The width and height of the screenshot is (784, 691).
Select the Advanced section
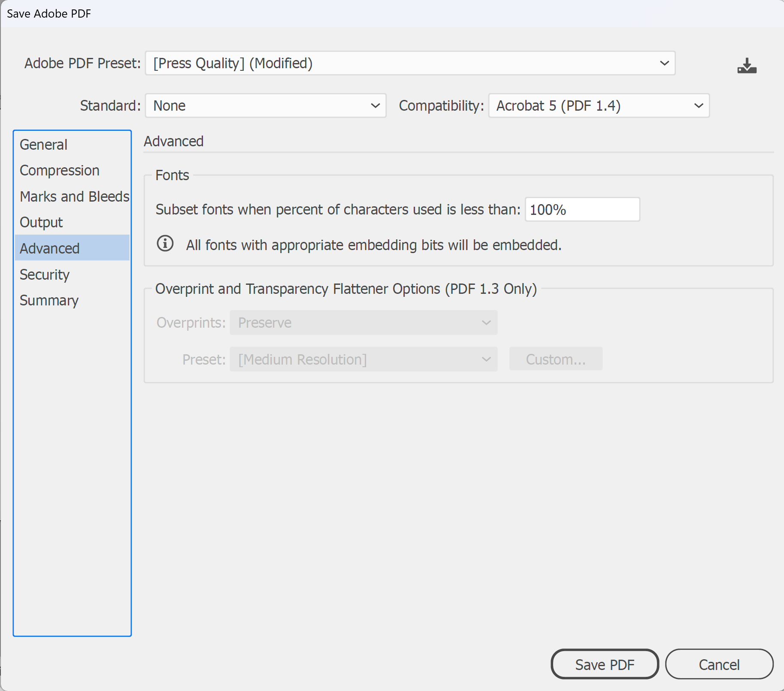(x=72, y=248)
